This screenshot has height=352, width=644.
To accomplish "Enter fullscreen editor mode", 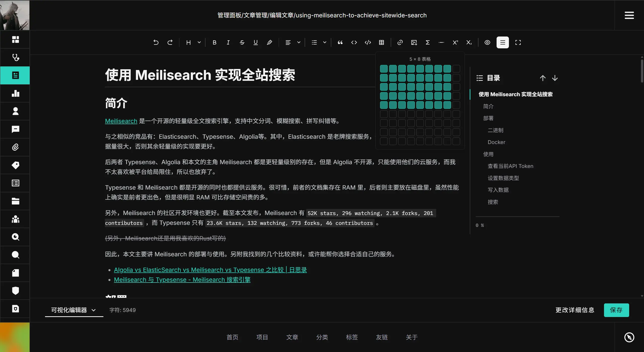I will click(x=518, y=42).
